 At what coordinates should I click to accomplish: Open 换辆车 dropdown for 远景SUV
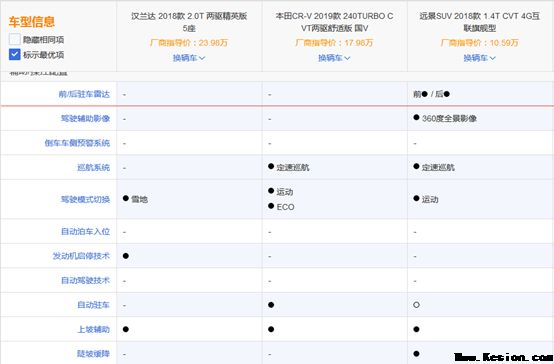[480, 58]
